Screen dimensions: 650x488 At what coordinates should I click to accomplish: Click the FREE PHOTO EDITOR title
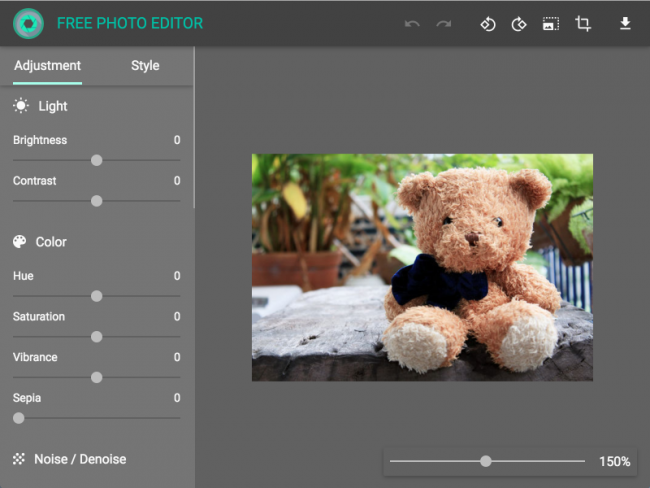(130, 23)
